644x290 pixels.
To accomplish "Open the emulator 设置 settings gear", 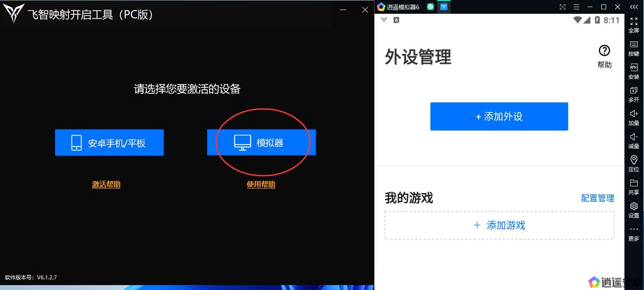I will pyautogui.click(x=634, y=206).
